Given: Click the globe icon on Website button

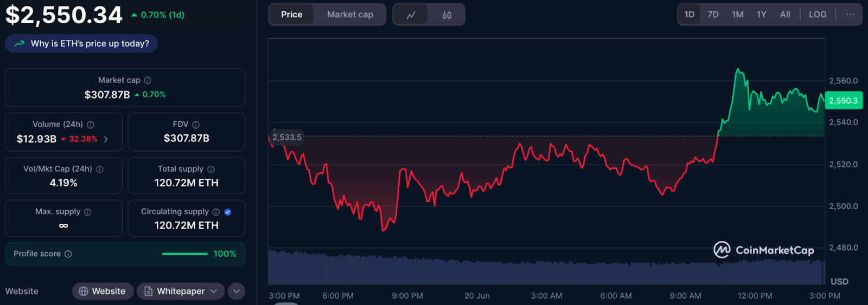Looking at the screenshot, I should tap(84, 291).
